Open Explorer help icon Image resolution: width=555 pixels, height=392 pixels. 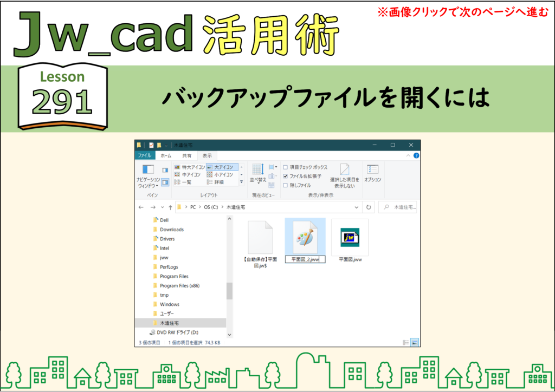point(416,155)
